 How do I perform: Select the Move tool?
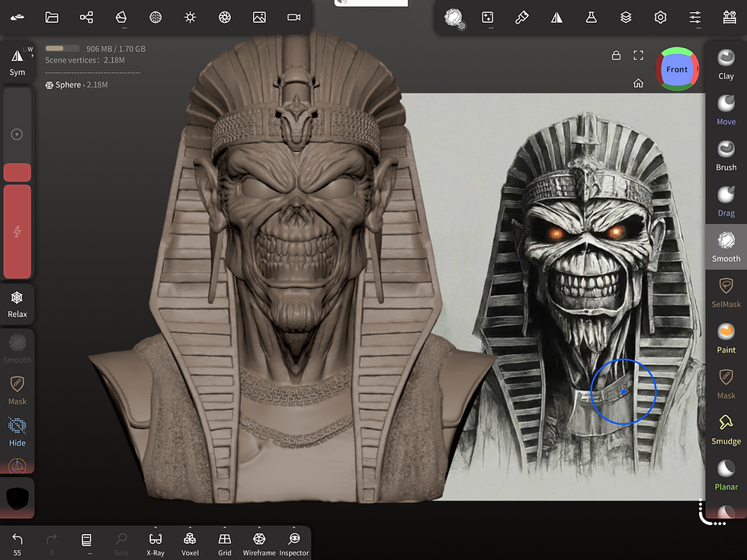click(x=726, y=109)
